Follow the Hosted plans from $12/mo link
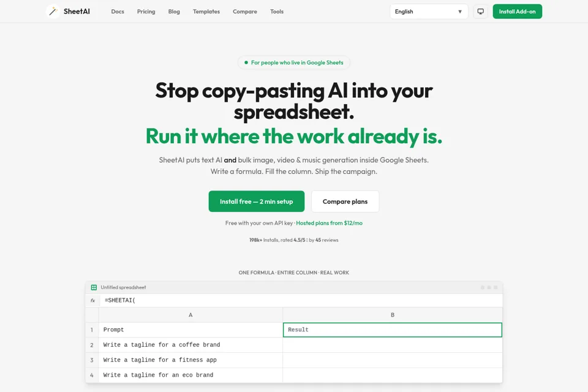The width and height of the screenshot is (588, 392). tap(330, 223)
